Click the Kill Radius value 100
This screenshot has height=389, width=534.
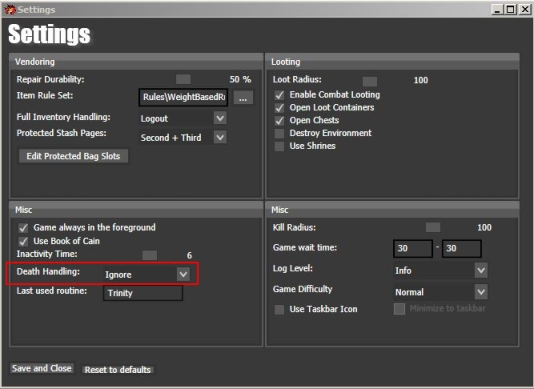click(484, 228)
